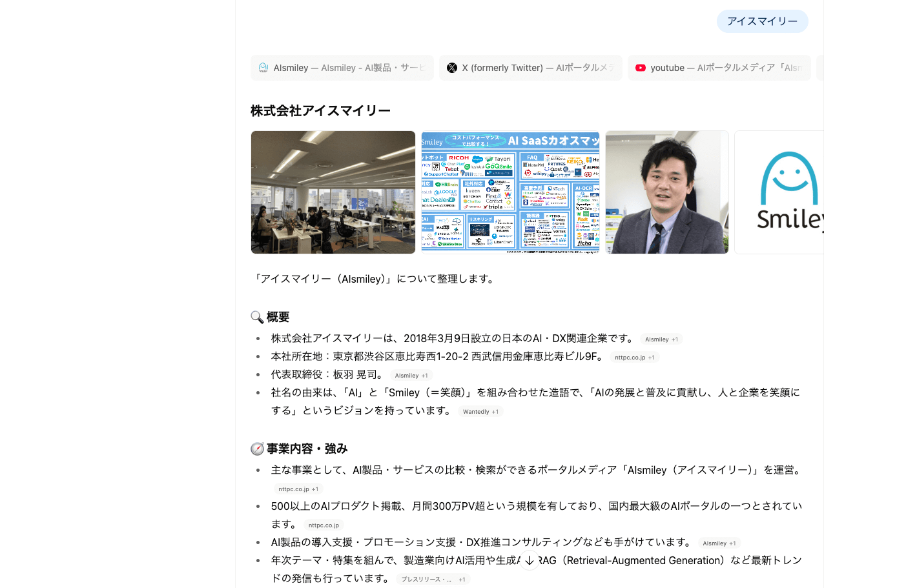906x588 pixels.
Task: Expand AIsmiley +1 citation after founding date
Action: (661, 340)
